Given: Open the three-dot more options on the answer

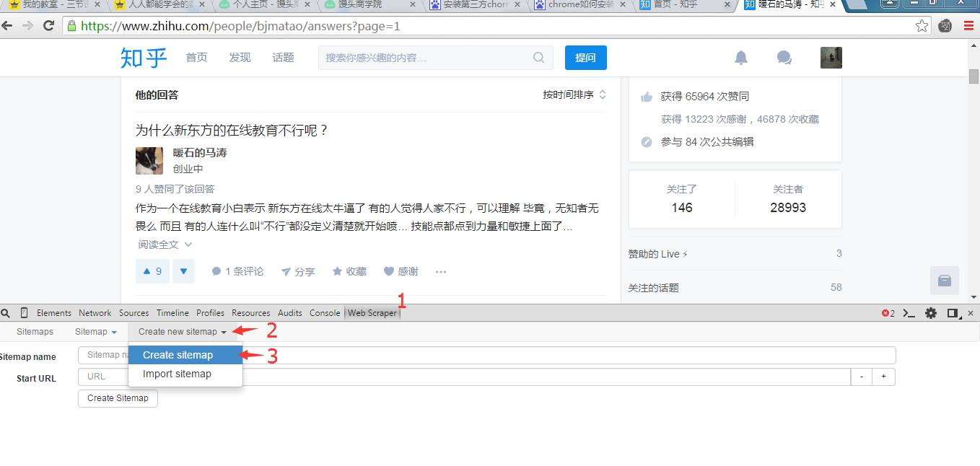Looking at the screenshot, I should 441,272.
